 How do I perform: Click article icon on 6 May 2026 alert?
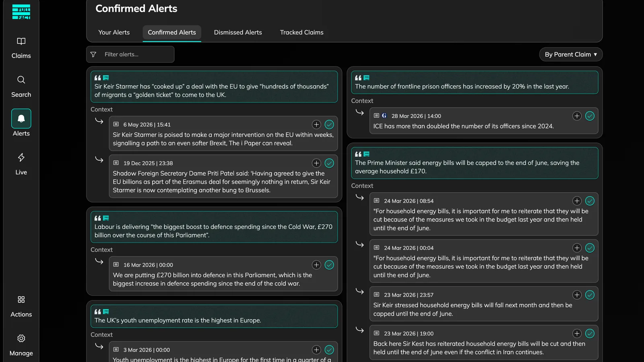116,124
